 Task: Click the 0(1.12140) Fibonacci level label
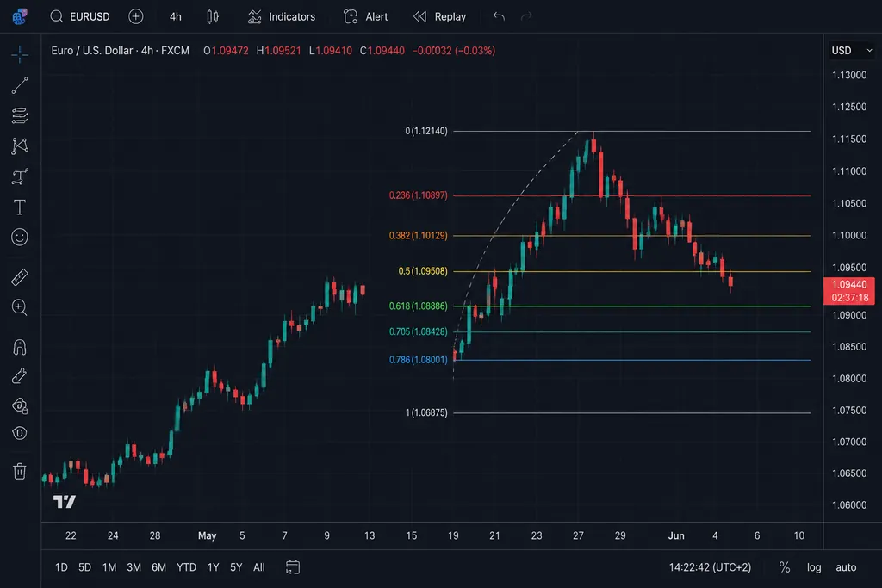pyautogui.click(x=426, y=131)
